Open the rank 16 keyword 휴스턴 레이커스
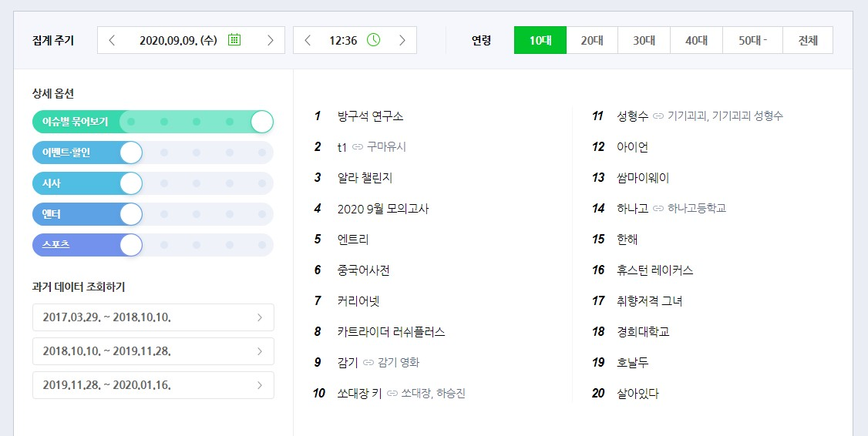Screen dimensions: 868x436 [x=655, y=270]
